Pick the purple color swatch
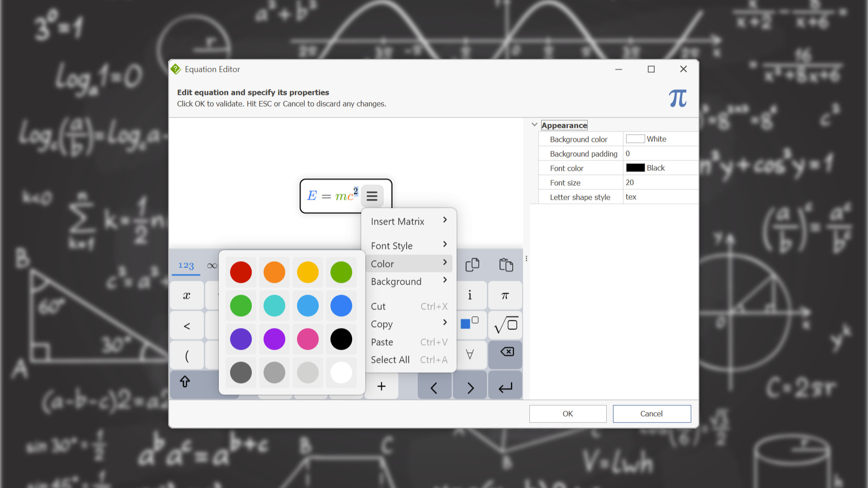 pos(274,339)
